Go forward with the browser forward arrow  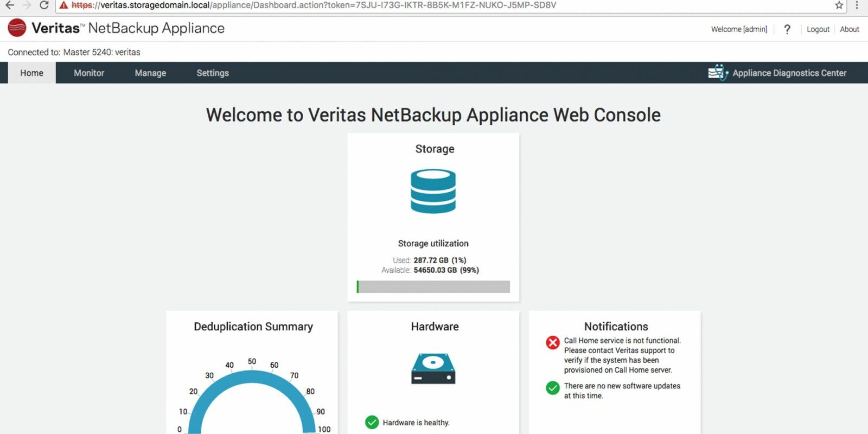pos(27,5)
